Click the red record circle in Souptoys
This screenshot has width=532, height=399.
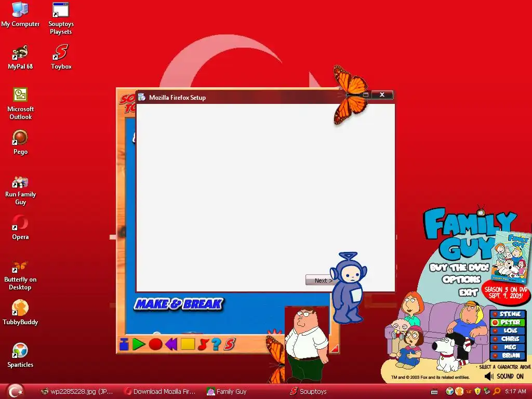point(155,344)
